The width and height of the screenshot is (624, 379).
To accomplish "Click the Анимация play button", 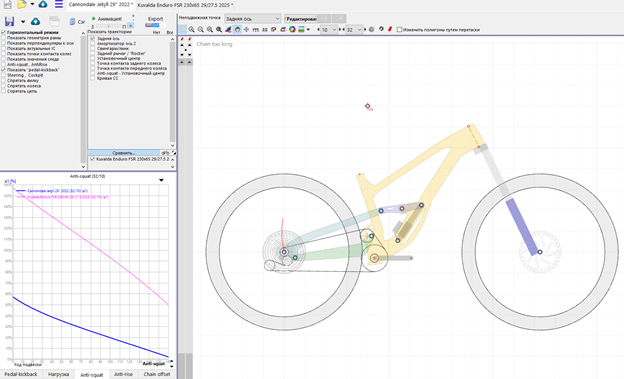I will (107, 19).
